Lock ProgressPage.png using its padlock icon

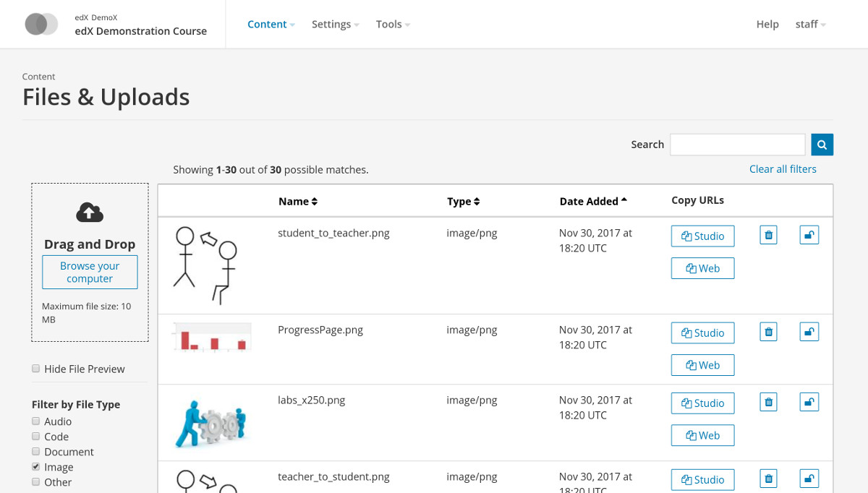809,331
